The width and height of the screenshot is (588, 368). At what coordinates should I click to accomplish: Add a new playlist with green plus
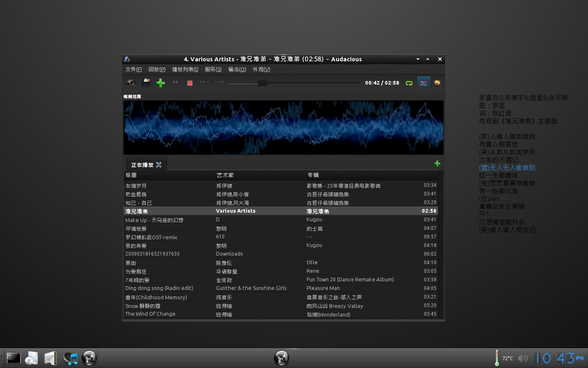437,164
